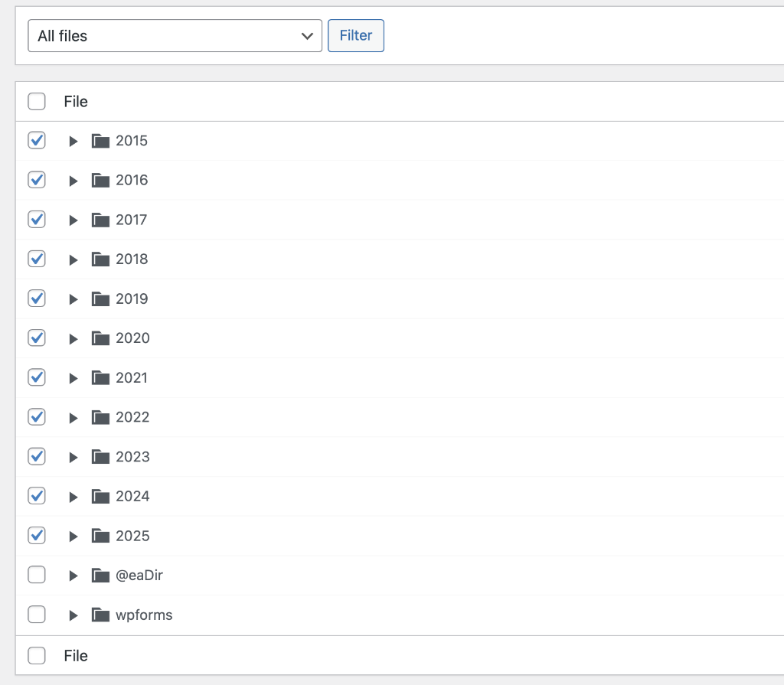Click the @eaDir folder icon
This screenshot has height=685, width=784.
(x=100, y=576)
